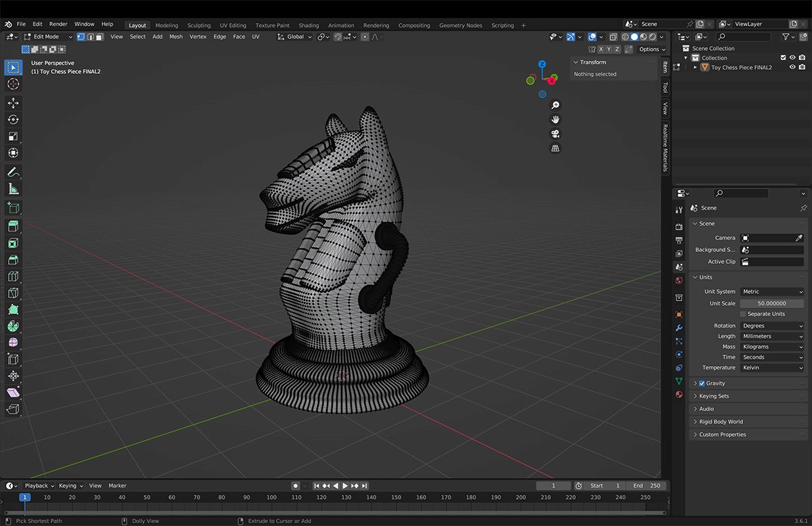The width and height of the screenshot is (812, 526).
Task: Switch to orthographic grid view icon
Action: pyautogui.click(x=556, y=148)
